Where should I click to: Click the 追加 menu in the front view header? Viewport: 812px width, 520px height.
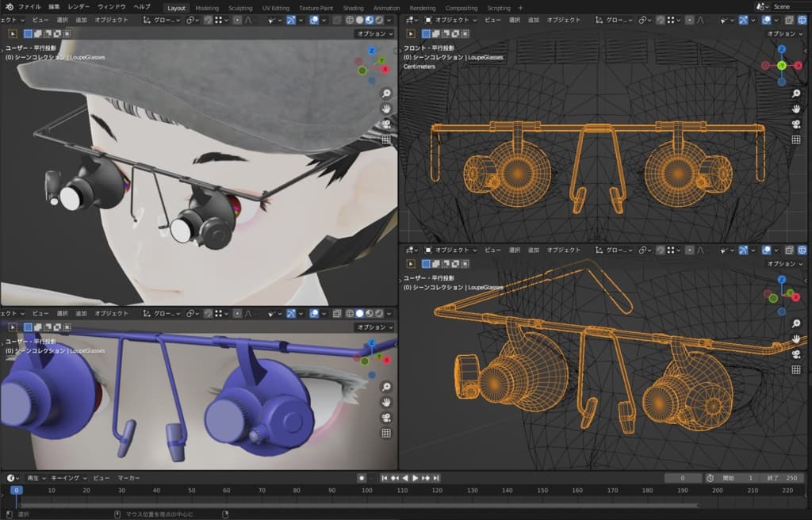(x=533, y=20)
